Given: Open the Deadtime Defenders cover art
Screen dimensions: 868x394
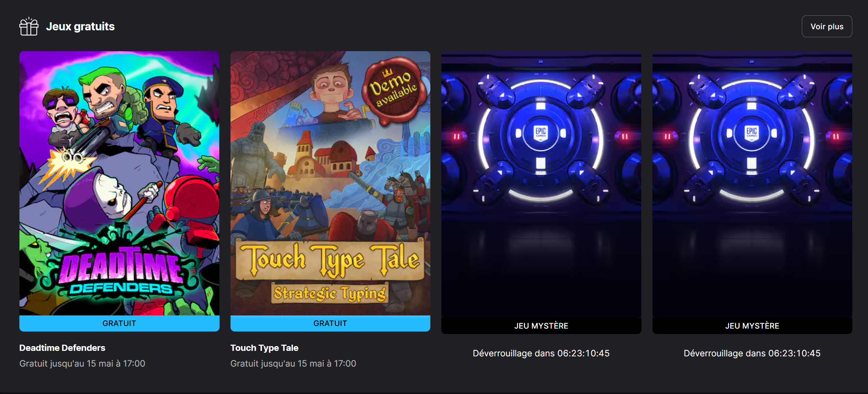Looking at the screenshot, I should (119, 183).
